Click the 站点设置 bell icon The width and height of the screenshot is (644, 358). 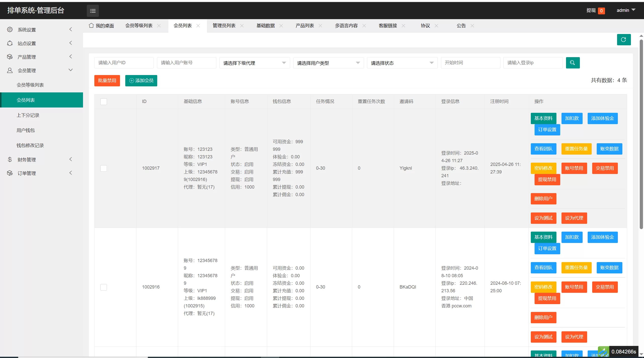[x=10, y=43]
